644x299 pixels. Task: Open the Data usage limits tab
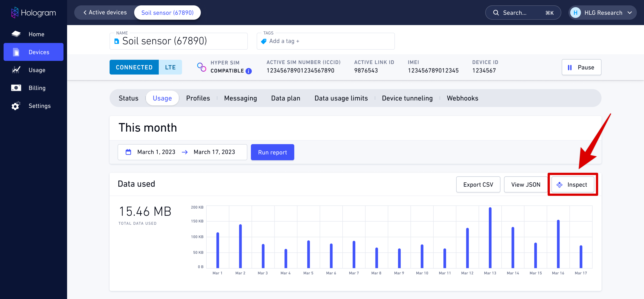[x=341, y=98]
